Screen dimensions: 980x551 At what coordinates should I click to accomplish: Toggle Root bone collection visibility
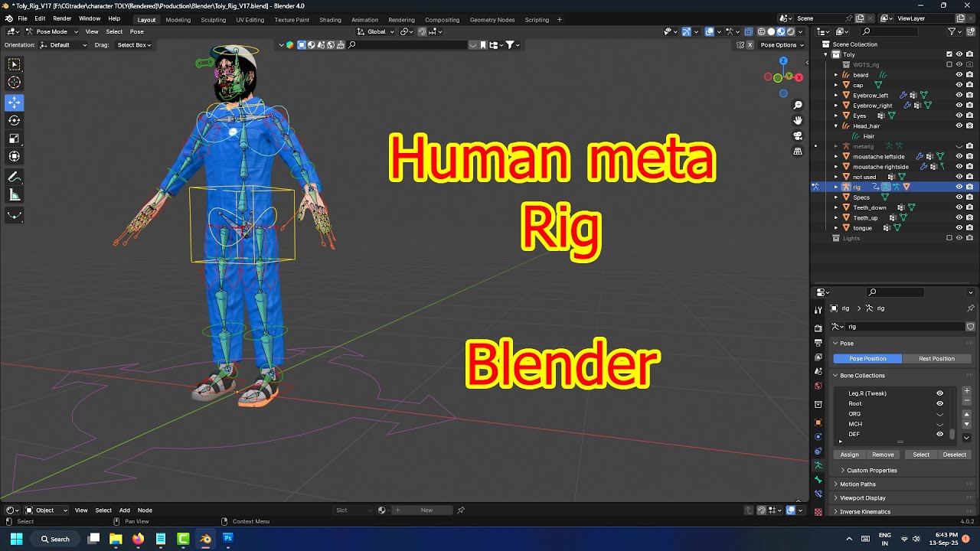pos(940,403)
